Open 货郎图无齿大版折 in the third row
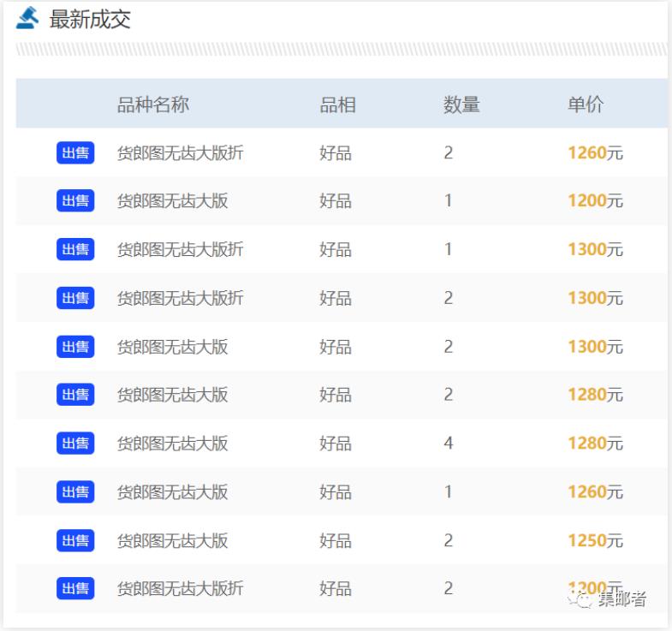This screenshot has width=672, height=631. 180,249
